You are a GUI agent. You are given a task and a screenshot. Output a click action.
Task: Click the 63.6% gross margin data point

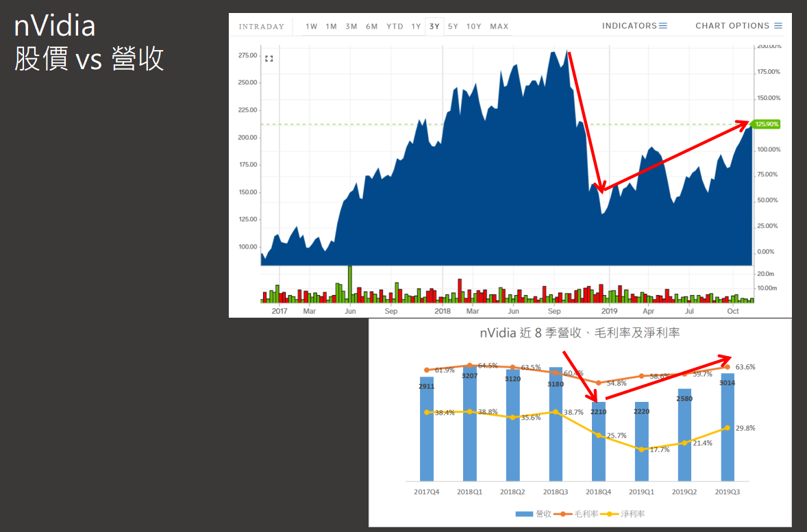[728, 367]
